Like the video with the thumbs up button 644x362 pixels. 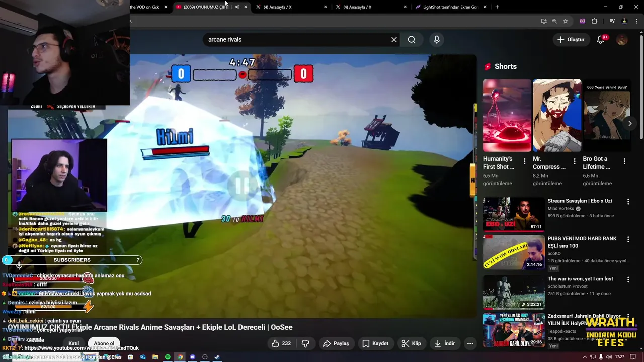click(x=281, y=343)
